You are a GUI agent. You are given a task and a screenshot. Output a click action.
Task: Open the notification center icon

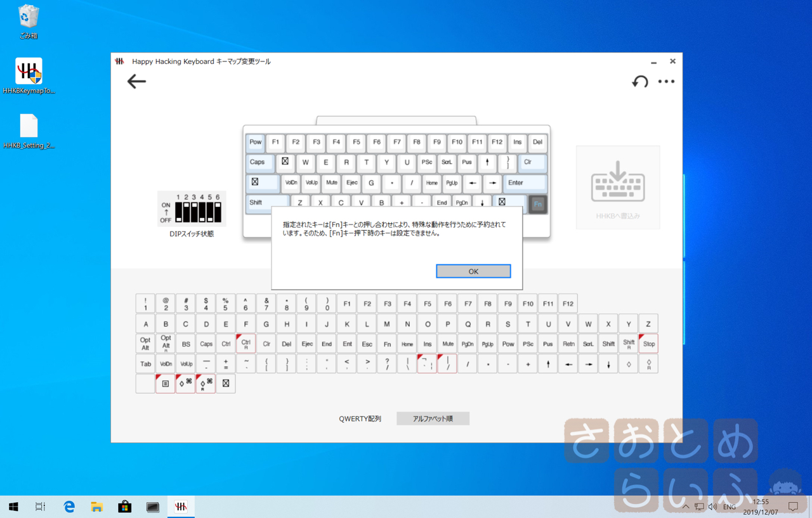click(x=793, y=507)
